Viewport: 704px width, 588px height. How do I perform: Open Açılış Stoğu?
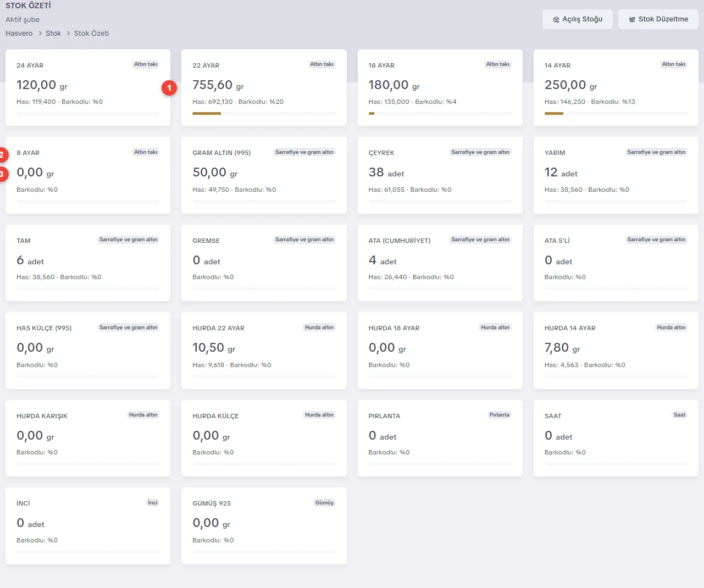click(x=578, y=19)
